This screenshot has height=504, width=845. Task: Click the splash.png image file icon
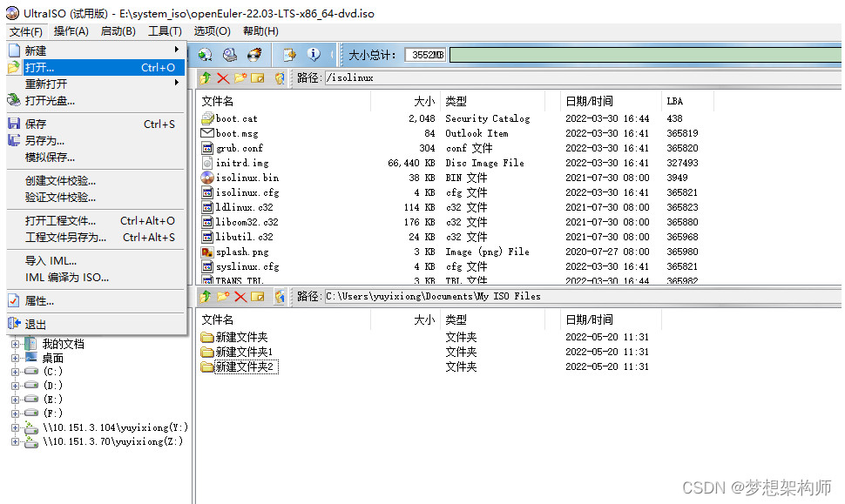(207, 252)
